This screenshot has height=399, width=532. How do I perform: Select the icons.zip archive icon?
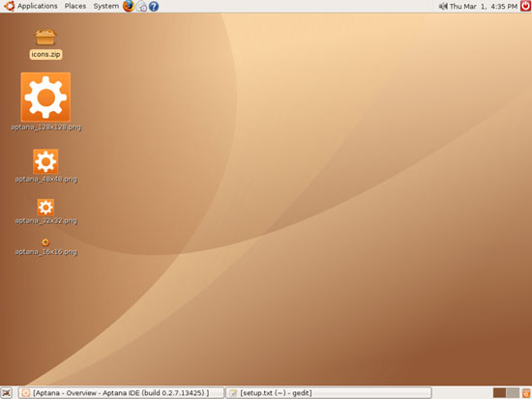[45, 37]
